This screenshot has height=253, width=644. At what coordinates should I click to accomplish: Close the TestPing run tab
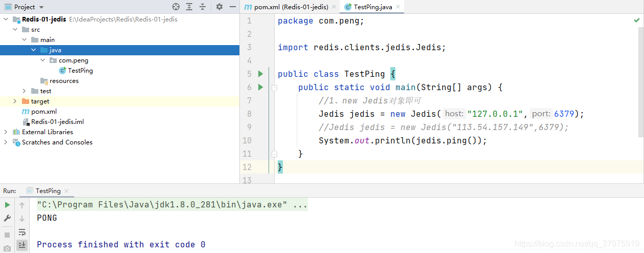(x=66, y=191)
